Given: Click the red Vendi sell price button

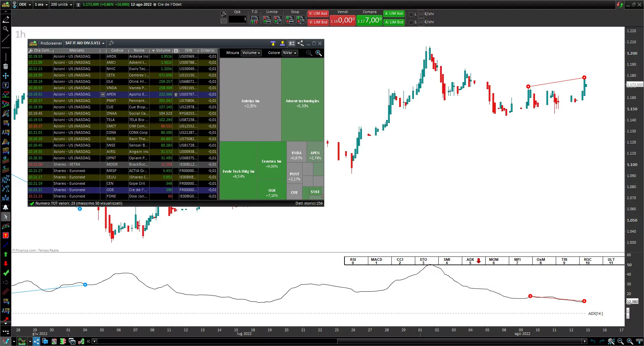Looking at the screenshot, I should 342,20.
